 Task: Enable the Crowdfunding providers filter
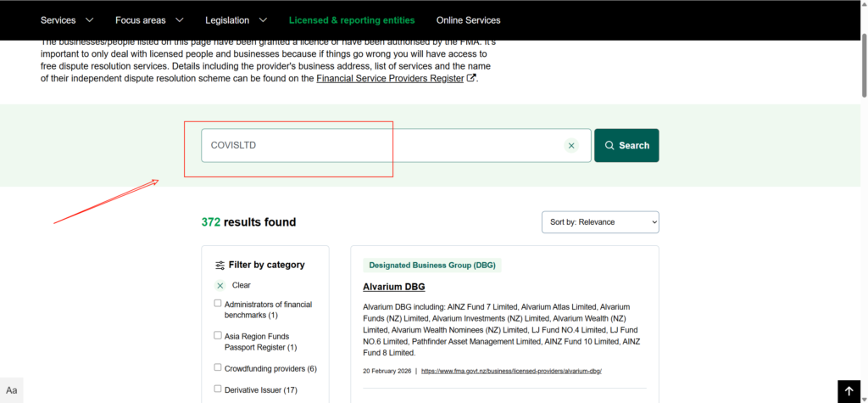click(x=218, y=368)
